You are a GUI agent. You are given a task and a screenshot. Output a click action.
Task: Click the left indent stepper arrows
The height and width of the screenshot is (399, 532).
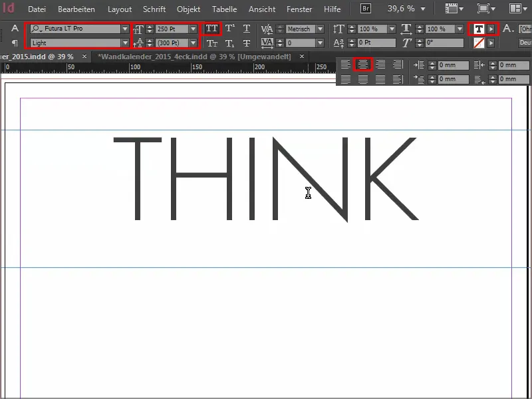pos(432,65)
